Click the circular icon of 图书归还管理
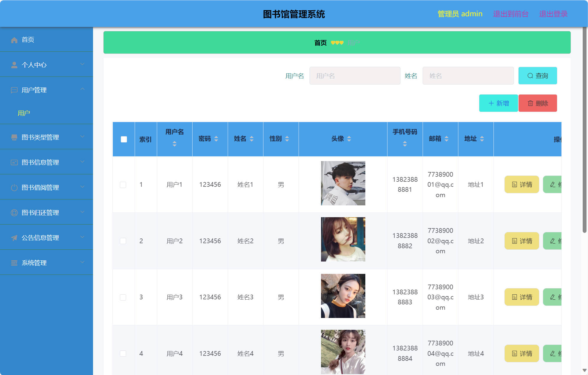This screenshot has width=588, height=375. (14, 212)
